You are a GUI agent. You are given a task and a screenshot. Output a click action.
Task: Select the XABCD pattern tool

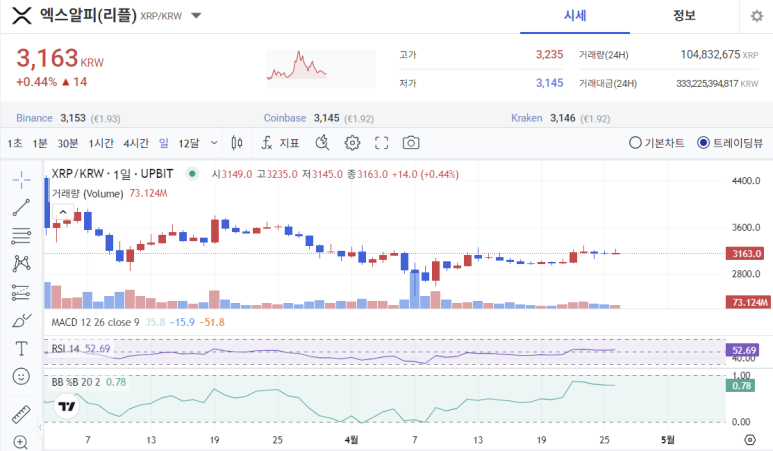click(21, 264)
